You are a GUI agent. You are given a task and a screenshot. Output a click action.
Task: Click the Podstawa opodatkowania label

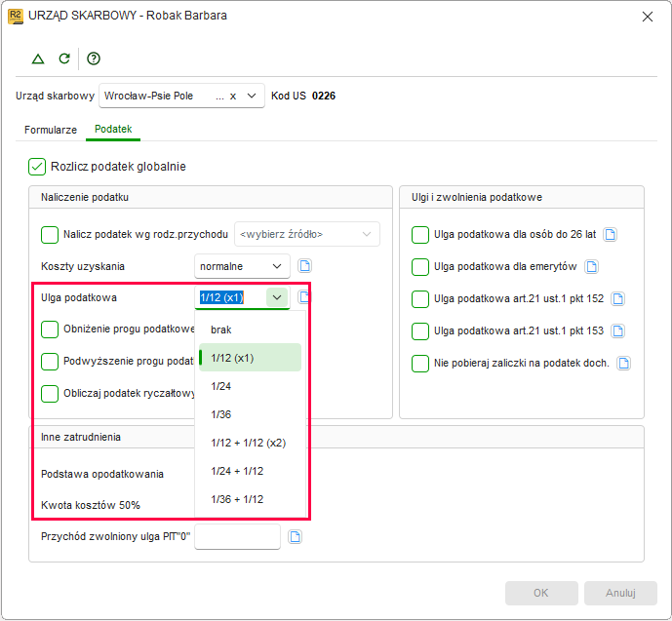point(102,474)
